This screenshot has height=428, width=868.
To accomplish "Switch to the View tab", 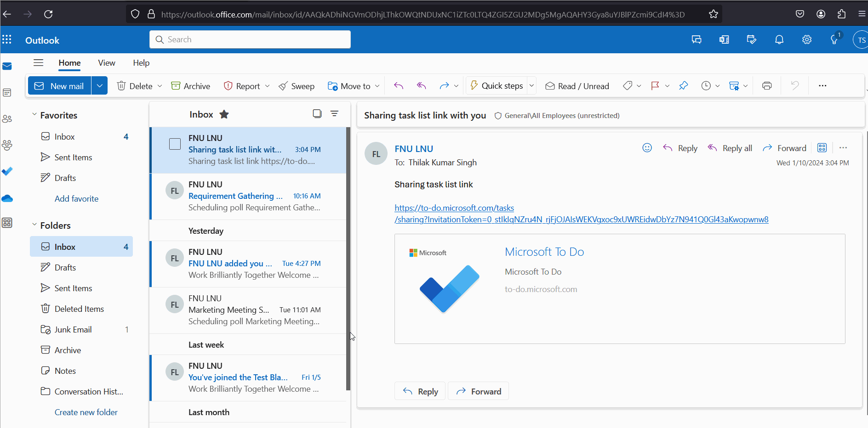I will tap(106, 63).
